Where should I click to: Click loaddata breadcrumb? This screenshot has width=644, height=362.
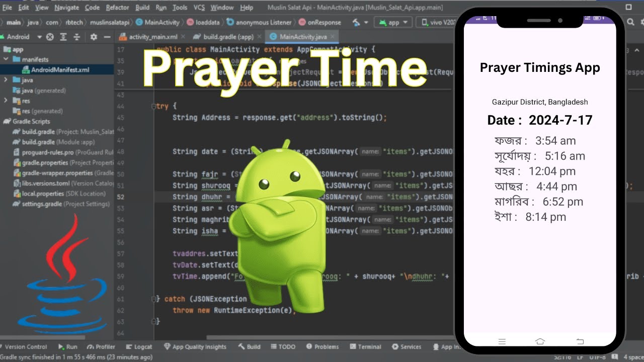click(204, 23)
